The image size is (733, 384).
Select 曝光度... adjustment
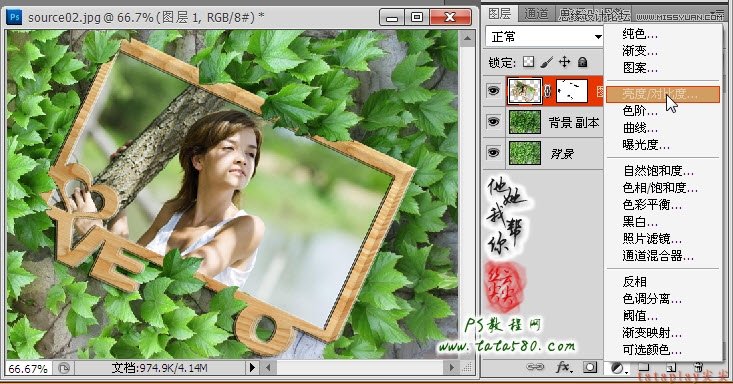646,145
